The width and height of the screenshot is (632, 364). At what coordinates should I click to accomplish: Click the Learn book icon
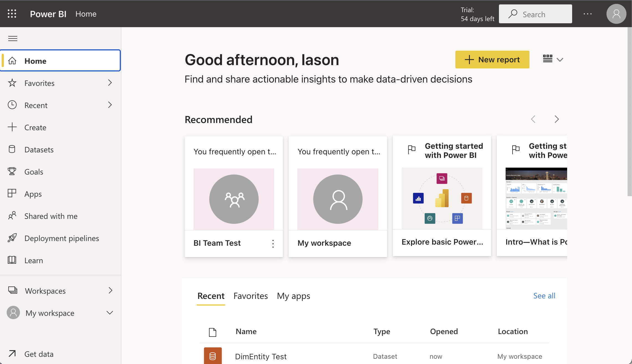[12, 260]
